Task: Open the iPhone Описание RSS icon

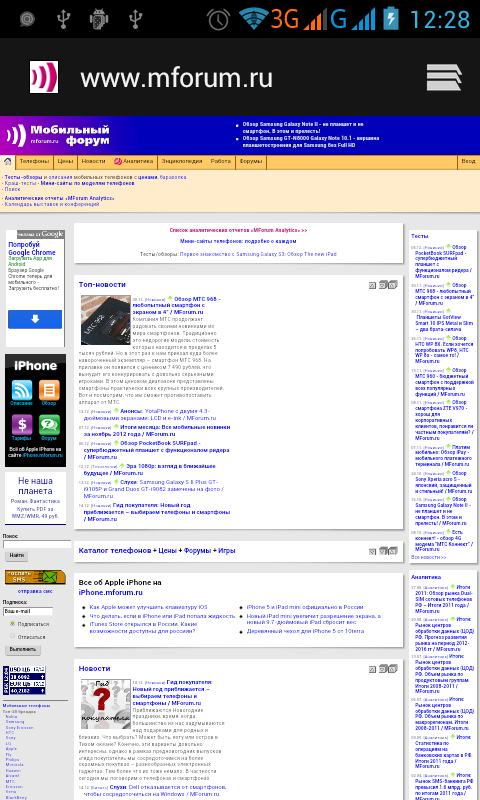Action: (x=22, y=390)
